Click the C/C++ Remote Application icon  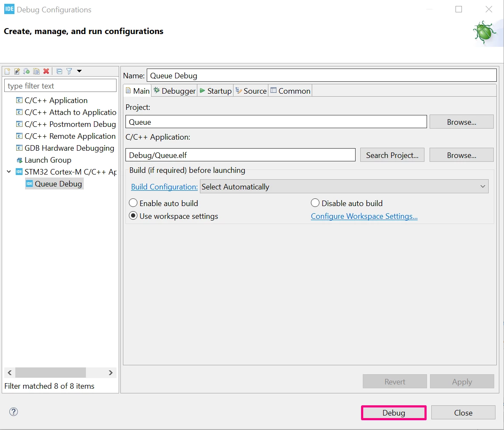pos(19,136)
